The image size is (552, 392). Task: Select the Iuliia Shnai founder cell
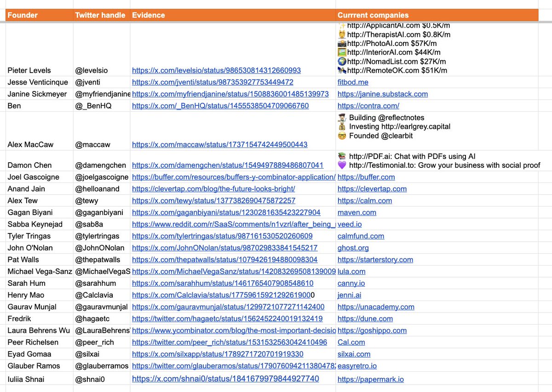click(x=39, y=379)
